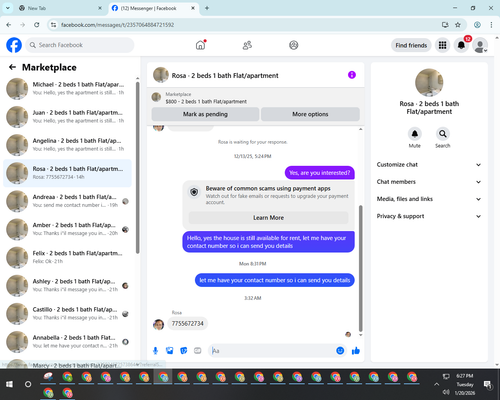Open Amber 2 beds conversation
500x400 pixels.
(67, 229)
